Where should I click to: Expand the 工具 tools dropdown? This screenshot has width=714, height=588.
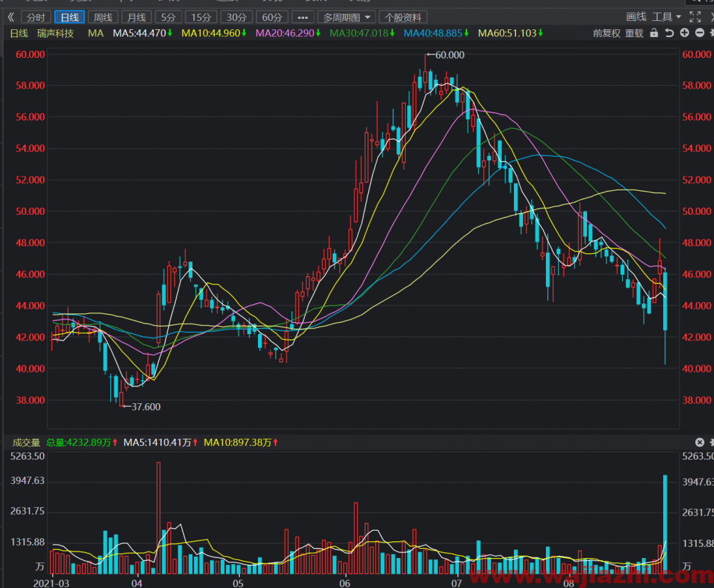tap(666, 17)
